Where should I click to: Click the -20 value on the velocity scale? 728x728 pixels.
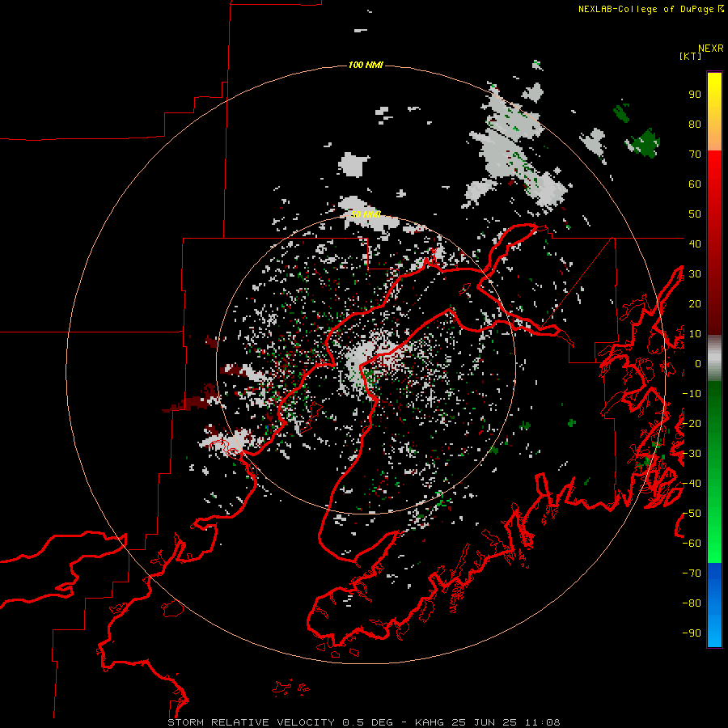click(692, 424)
